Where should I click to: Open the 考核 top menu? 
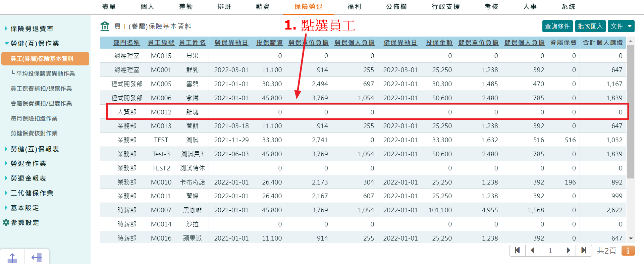(x=491, y=7)
